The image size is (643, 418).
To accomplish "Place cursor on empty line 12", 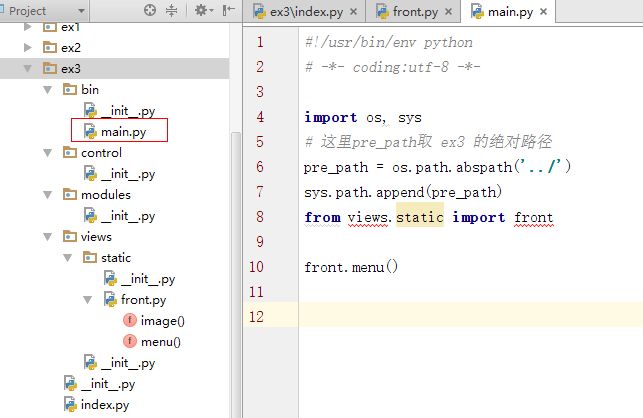I will (x=471, y=316).
